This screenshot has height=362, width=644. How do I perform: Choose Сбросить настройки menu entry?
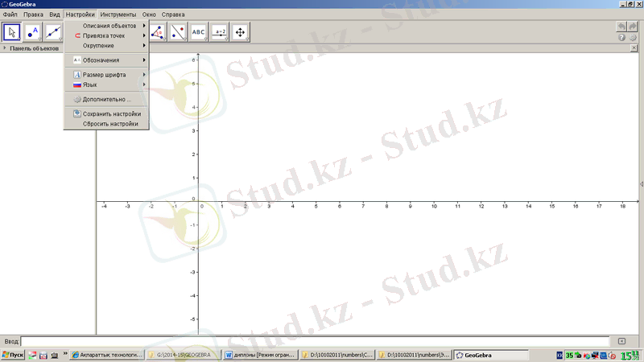coord(106,124)
